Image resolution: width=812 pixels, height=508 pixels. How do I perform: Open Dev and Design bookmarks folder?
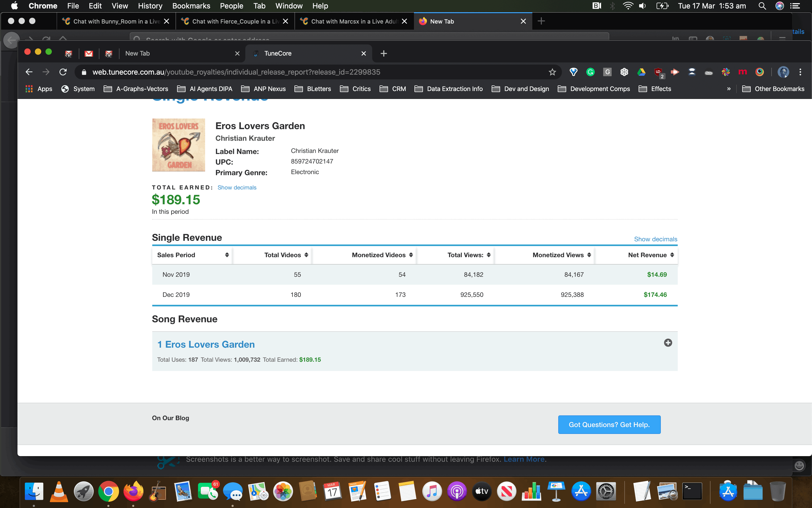click(520, 89)
